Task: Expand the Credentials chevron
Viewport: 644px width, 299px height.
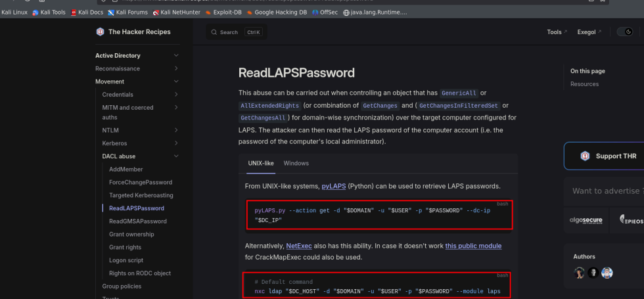Action: 176,95
